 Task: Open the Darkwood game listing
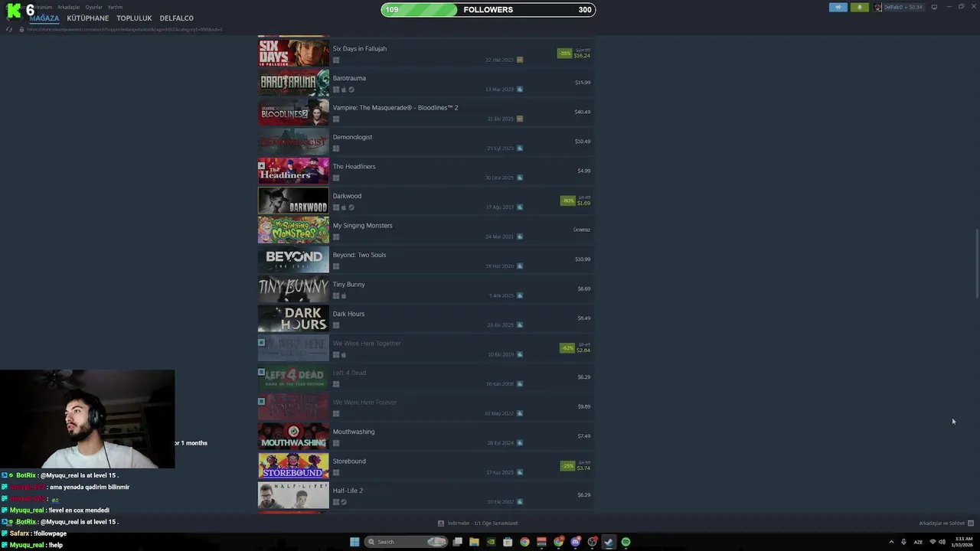(425, 201)
